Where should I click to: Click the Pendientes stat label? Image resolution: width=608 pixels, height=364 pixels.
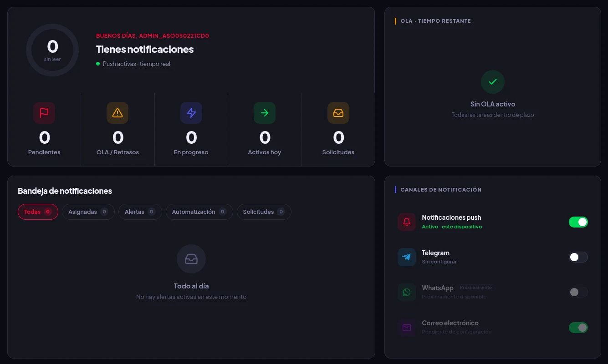[x=44, y=152]
